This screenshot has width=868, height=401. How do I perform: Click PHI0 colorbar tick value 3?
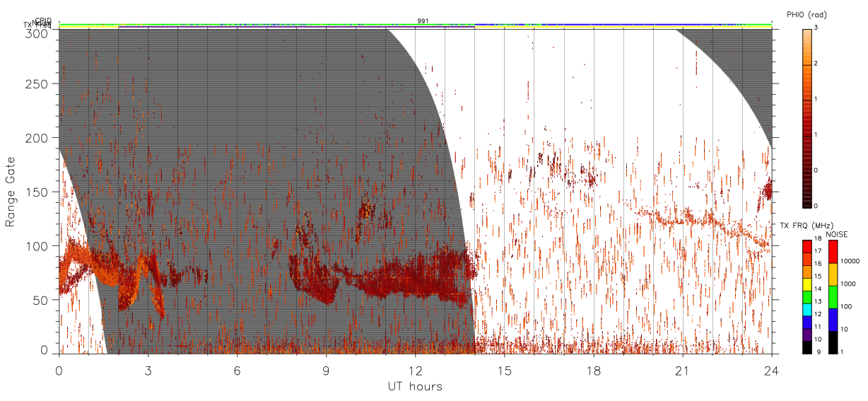click(x=816, y=28)
